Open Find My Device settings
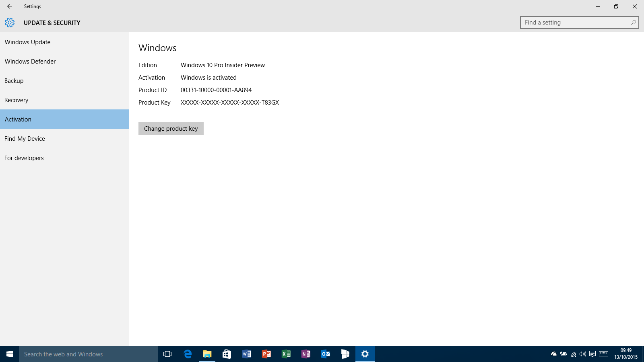The height and width of the screenshot is (362, 644). point(64,138)
